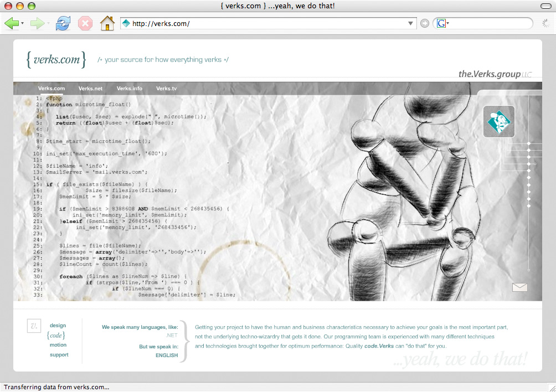The height and width of the screenshot is (392, 556).
Task: Click the teal site icon in address bar
Action: point(126,23)
